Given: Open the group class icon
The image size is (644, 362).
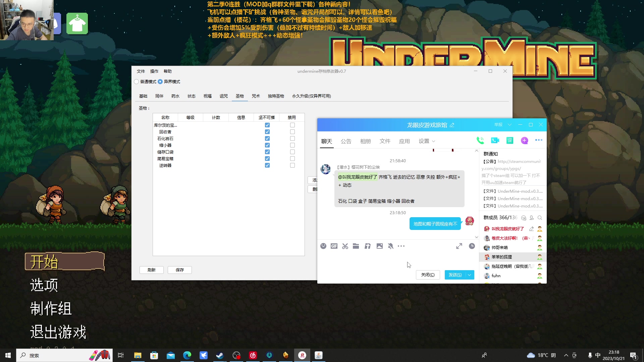Looking at the screenshot, I should pos(510,141).
